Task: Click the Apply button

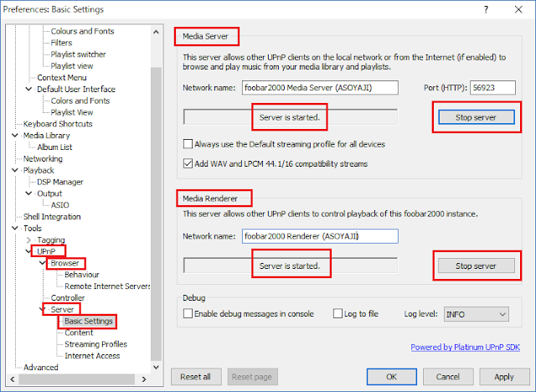Action: click(504, 377)
